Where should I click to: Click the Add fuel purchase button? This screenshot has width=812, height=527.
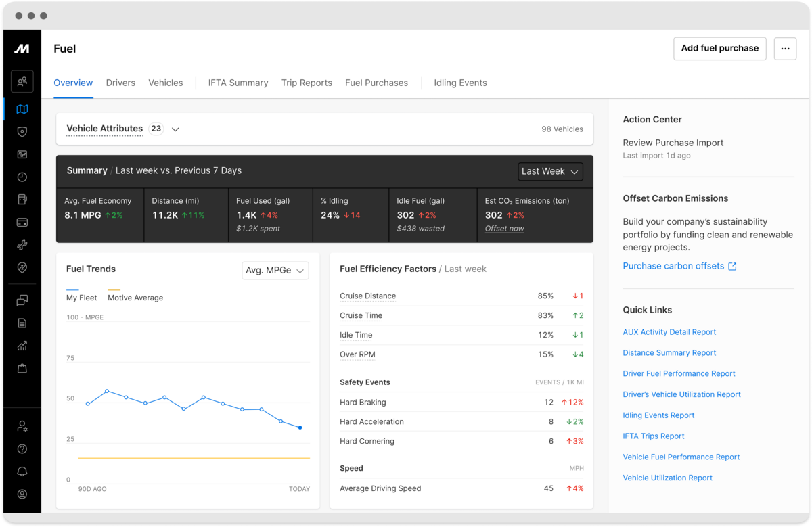point(719,49)
